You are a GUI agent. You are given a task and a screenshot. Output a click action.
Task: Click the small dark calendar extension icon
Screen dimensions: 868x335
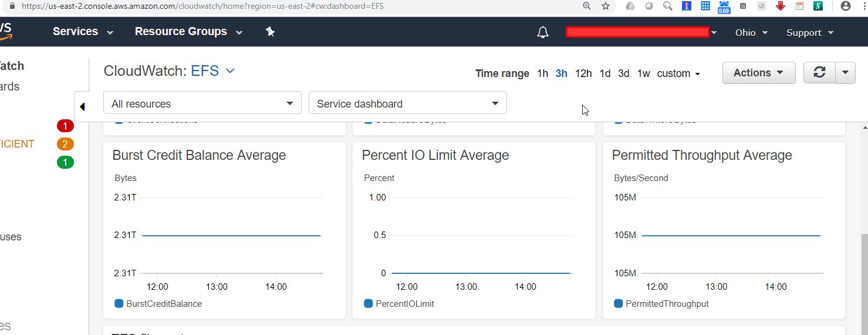point(743,6)
